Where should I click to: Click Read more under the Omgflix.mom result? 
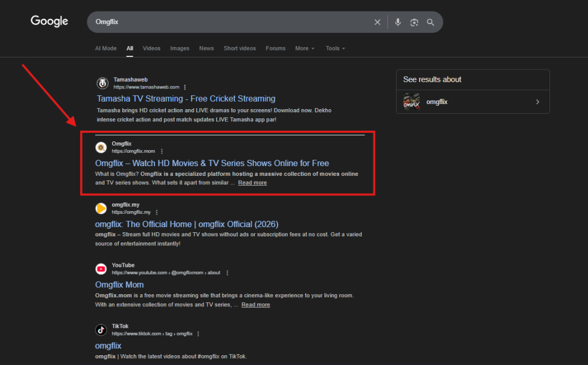[253, 183]
